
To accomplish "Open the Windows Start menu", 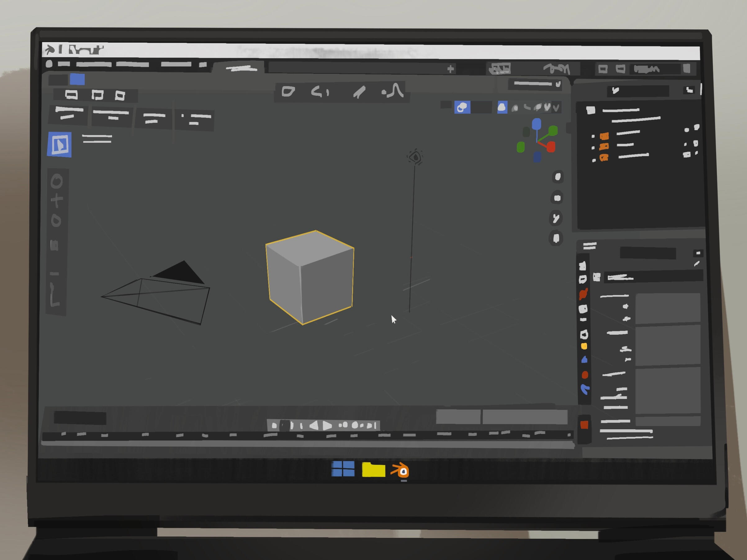I will (343, 469).
